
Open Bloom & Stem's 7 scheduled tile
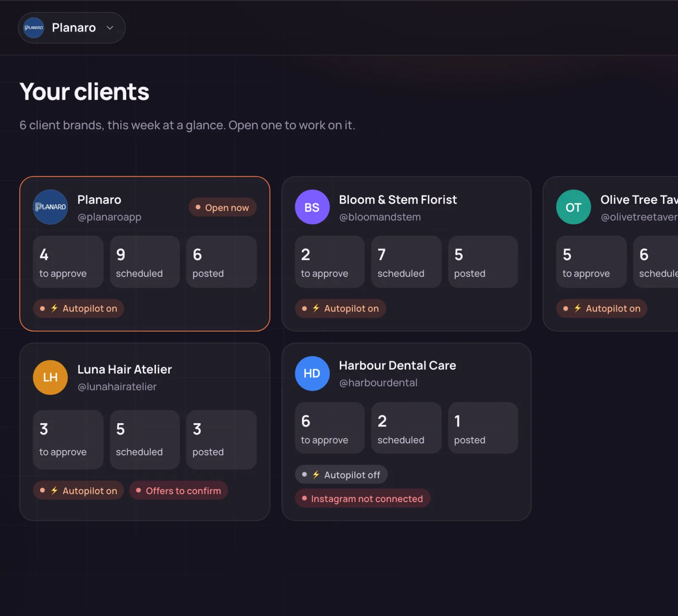point(406,262)
